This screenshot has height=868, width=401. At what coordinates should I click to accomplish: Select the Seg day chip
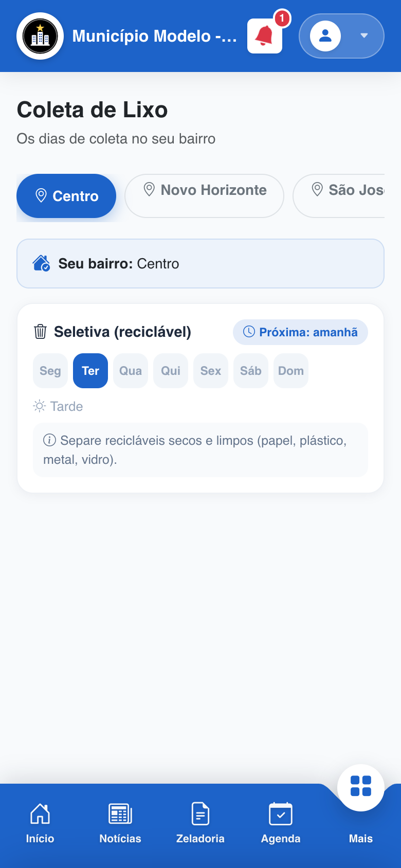coord(50,371)
